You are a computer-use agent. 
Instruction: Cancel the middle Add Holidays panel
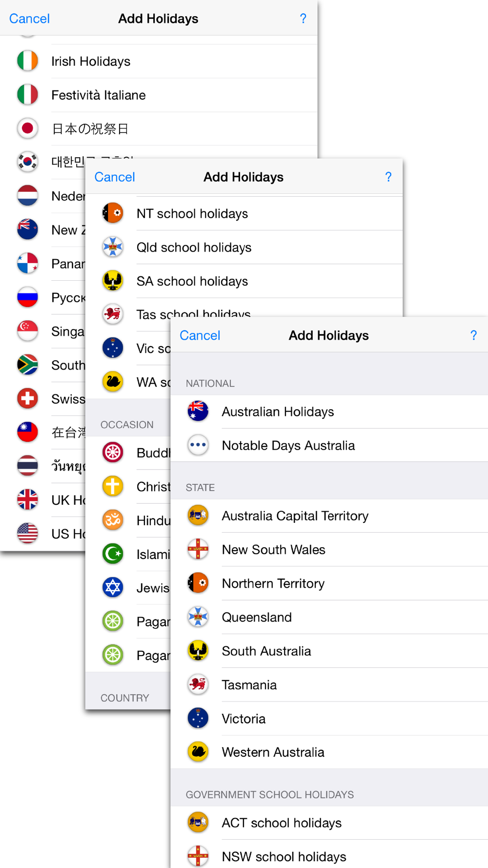click(x=115, y=177)
